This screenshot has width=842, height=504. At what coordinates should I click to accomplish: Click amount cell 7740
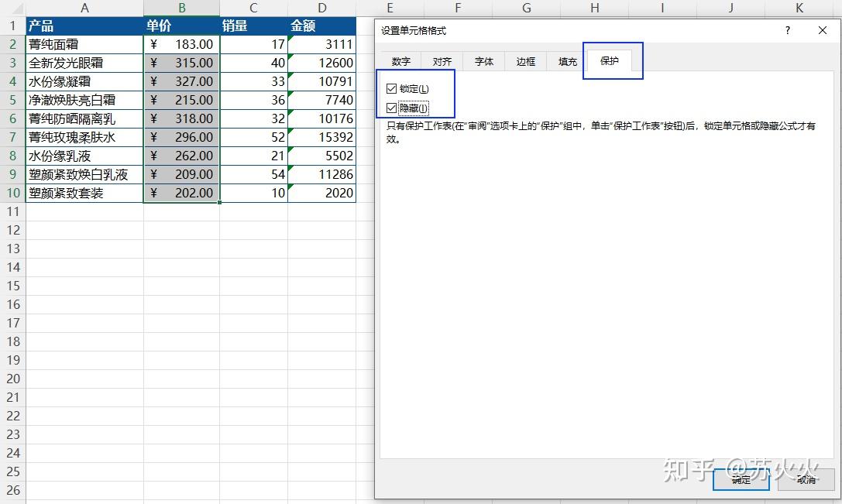[x=321, y=100]
